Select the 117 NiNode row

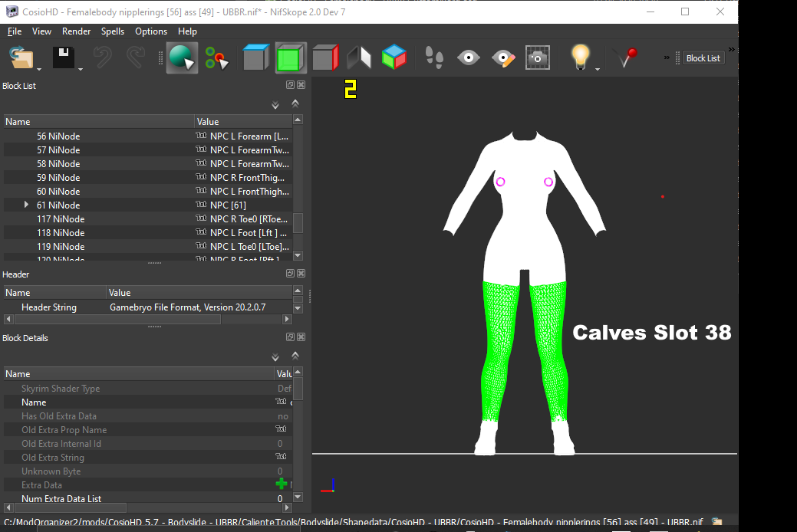[x=148, y=219]
